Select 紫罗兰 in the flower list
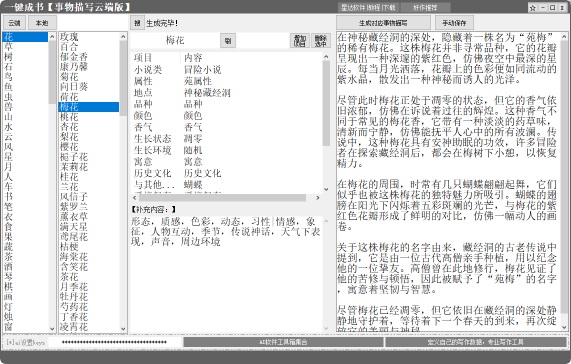This screenshot has width=571, height=364. pyautogui.click(x=89, y=207)
